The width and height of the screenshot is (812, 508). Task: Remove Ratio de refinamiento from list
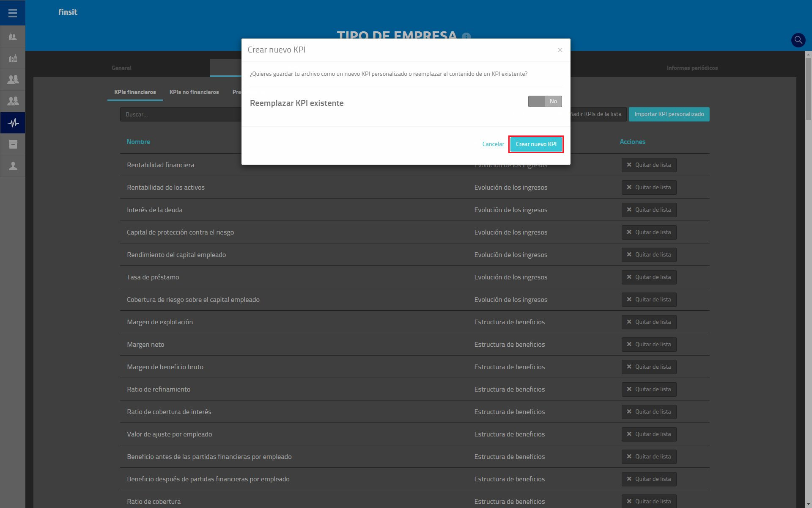(x=649, y=389)
